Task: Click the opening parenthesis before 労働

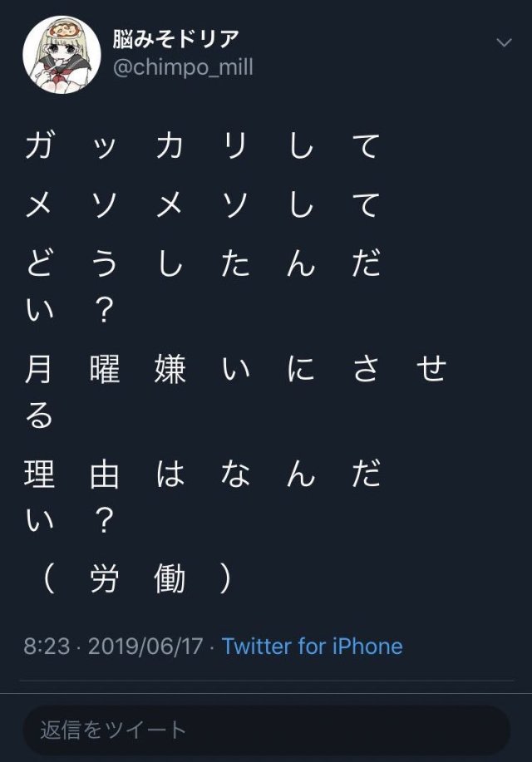Action: pos(47,580)
